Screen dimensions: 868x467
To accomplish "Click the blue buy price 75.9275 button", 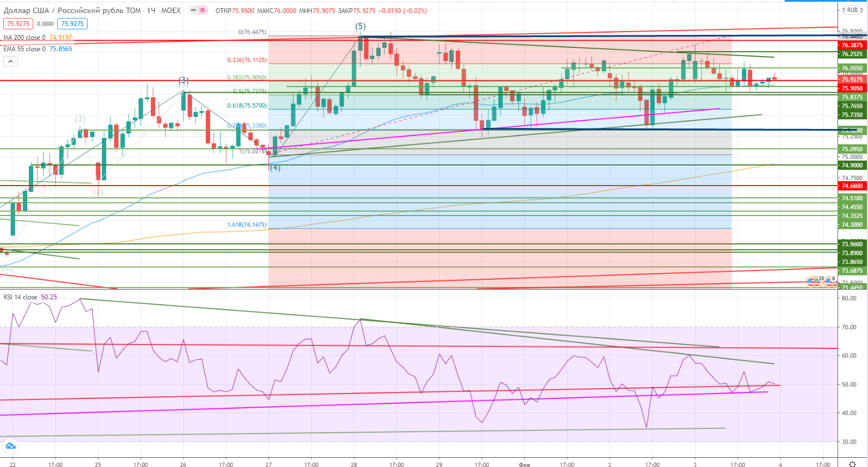I will pos(72,24).
